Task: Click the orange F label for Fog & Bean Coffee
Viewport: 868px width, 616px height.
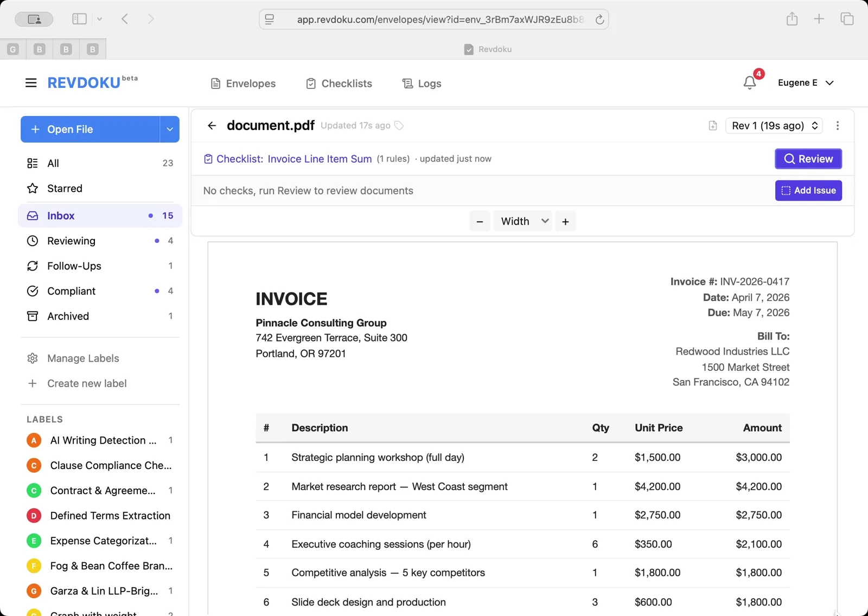Action: 34,566
